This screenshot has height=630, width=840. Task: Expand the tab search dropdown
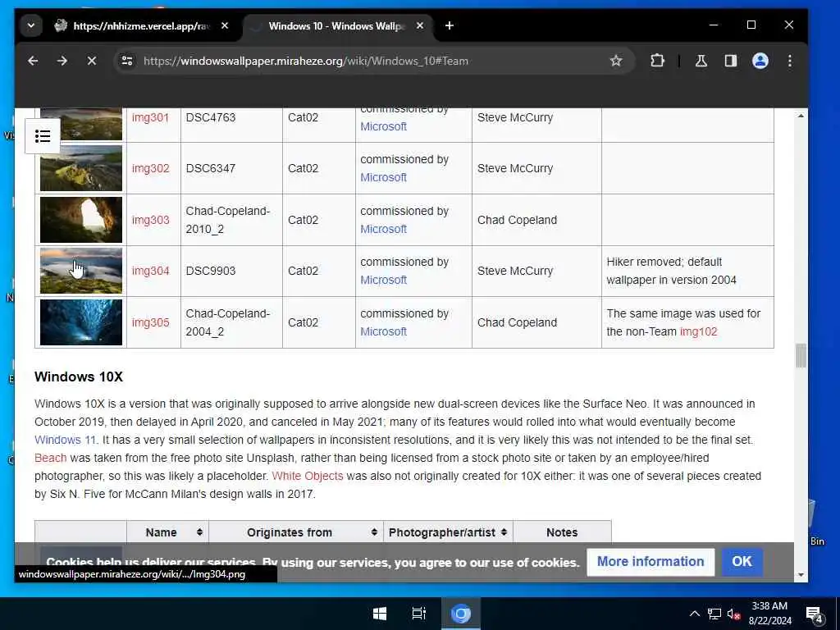click(x=31, y=25)
